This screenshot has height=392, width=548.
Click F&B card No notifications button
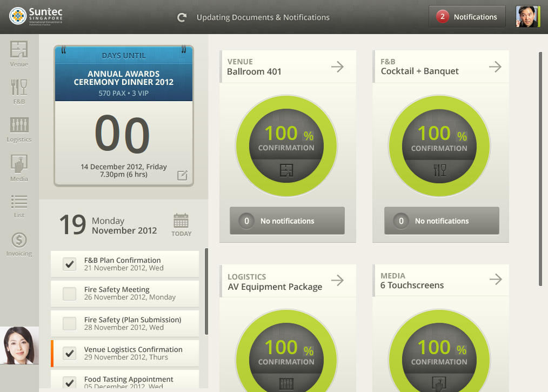click(x=442, y=221)
